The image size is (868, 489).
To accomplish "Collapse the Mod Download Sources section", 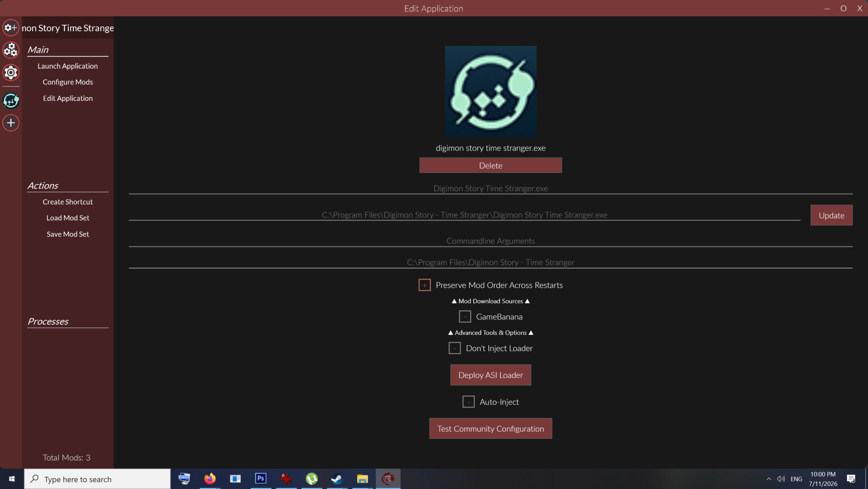I will (491, 301).
